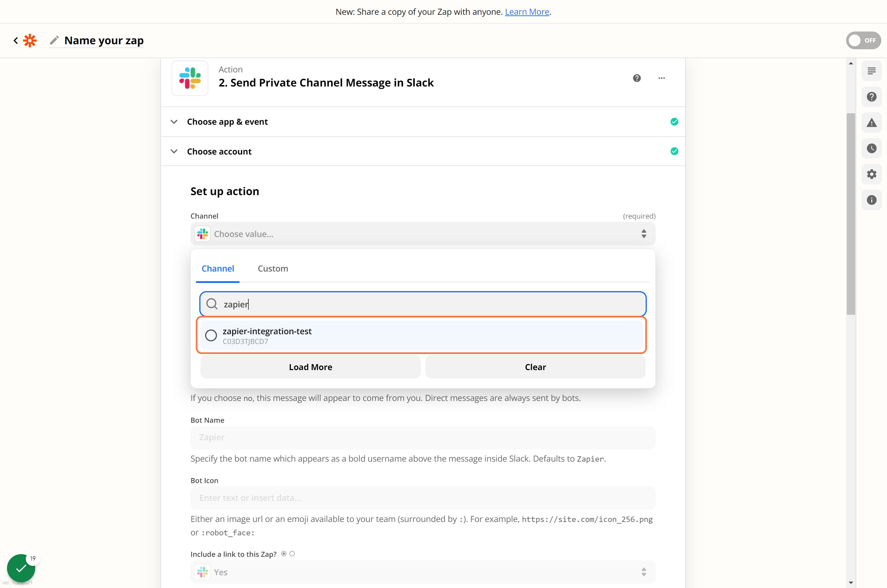Click the channel ID text C03D3TJBCD7
887x588 pixels.
click(x=245, y=341)
